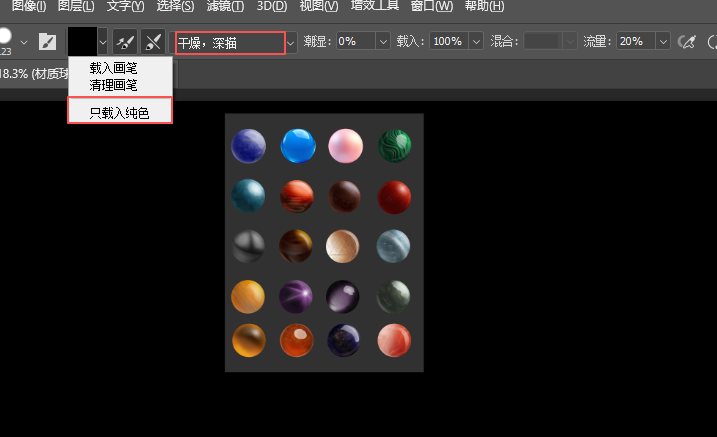
Task: Click the disabled 混合 value field
Action: tap(543, 42)
